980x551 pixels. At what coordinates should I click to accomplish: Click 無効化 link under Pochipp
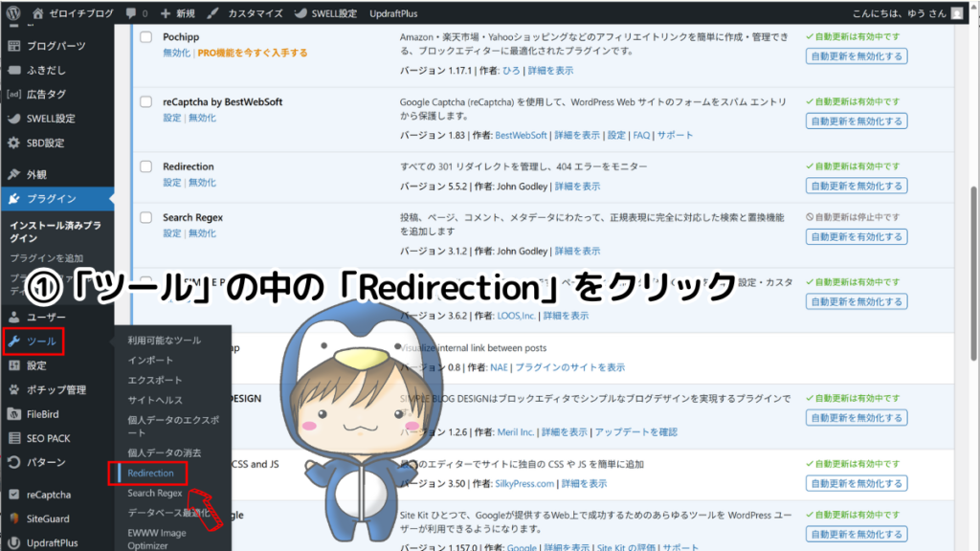tap(176, 54)
